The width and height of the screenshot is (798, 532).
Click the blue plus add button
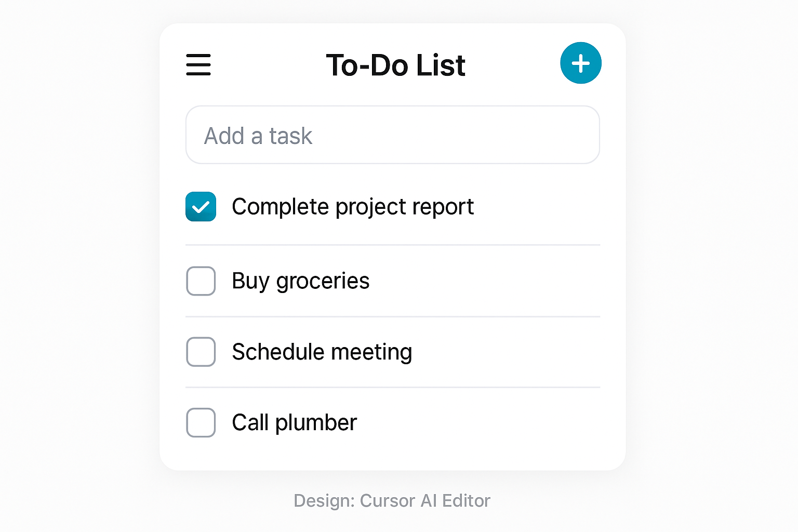580,63
